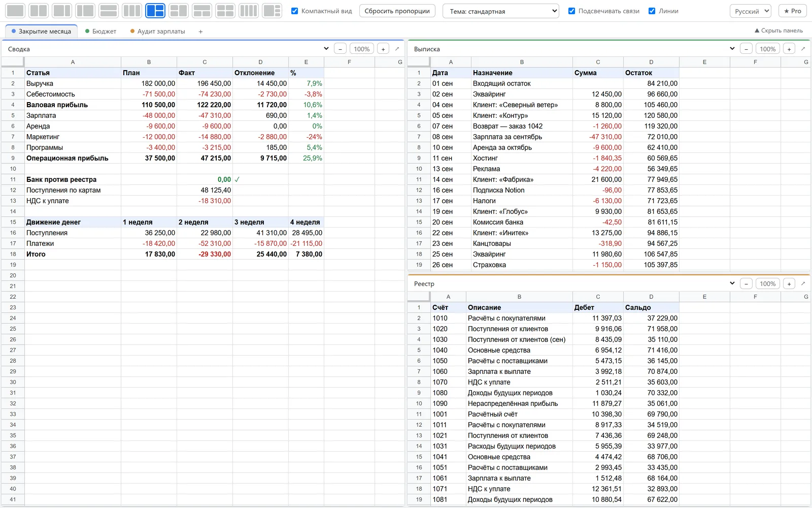Image resolution: width=812 pixels, height=508 pixels.
Task: Select the three columns layout
Action: [132, 11]
